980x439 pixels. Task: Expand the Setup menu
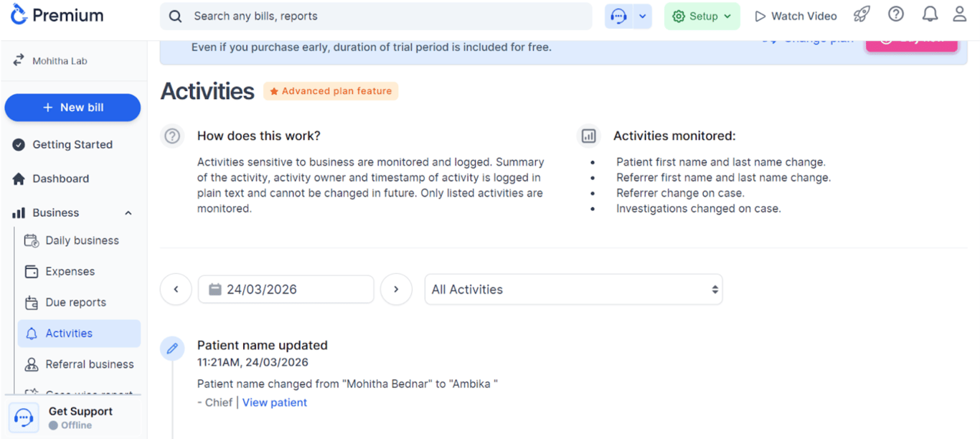coord(702,15)
